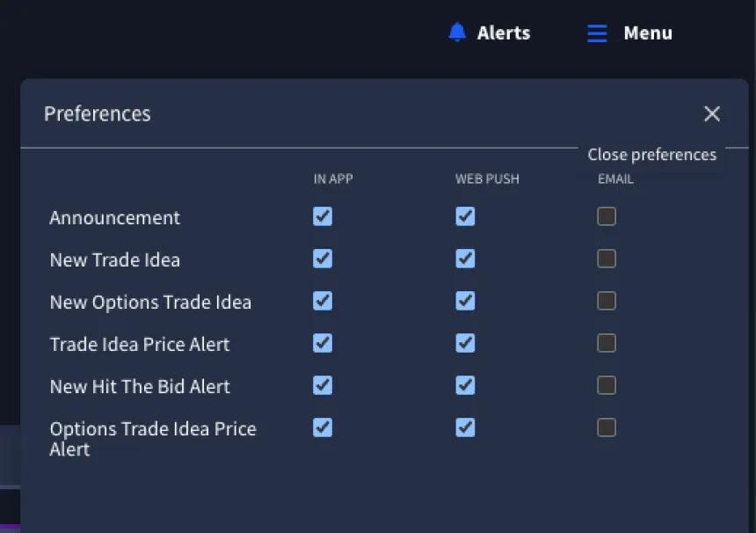The image size is (756, 533).
Task: Click the Alerts bell icon
Action: [457, 33]
